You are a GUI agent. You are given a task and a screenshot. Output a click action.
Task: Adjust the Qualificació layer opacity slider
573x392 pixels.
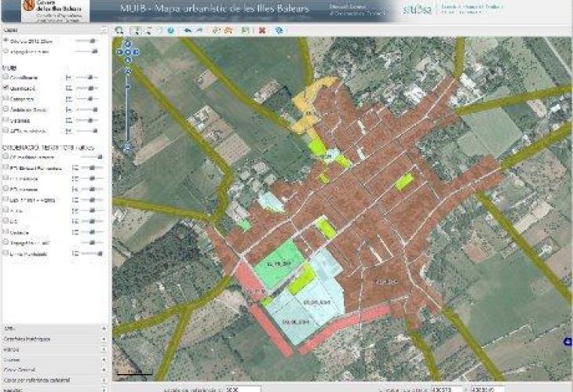tap(90, 88)
